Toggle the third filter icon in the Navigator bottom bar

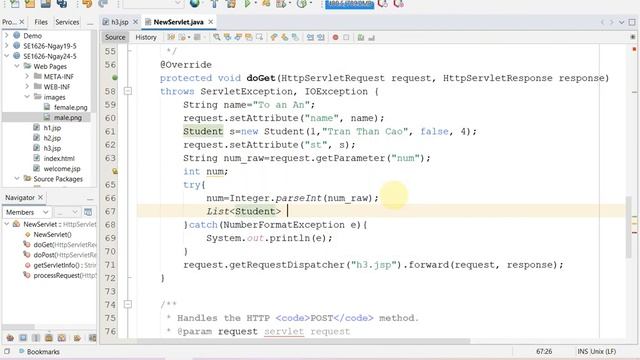tap(36, 338)
